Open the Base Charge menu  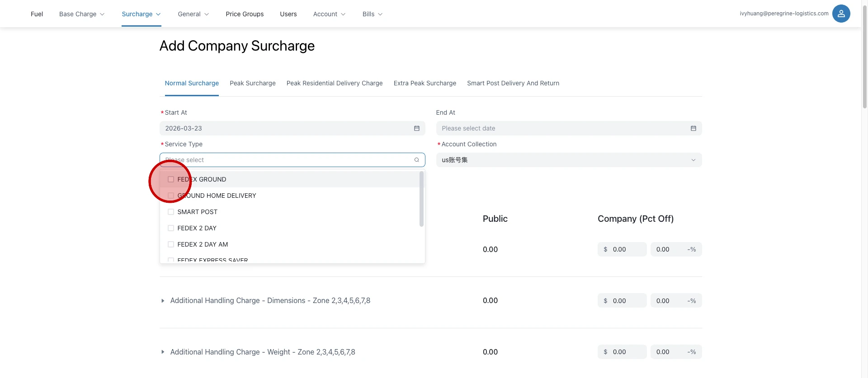(81, 14)
